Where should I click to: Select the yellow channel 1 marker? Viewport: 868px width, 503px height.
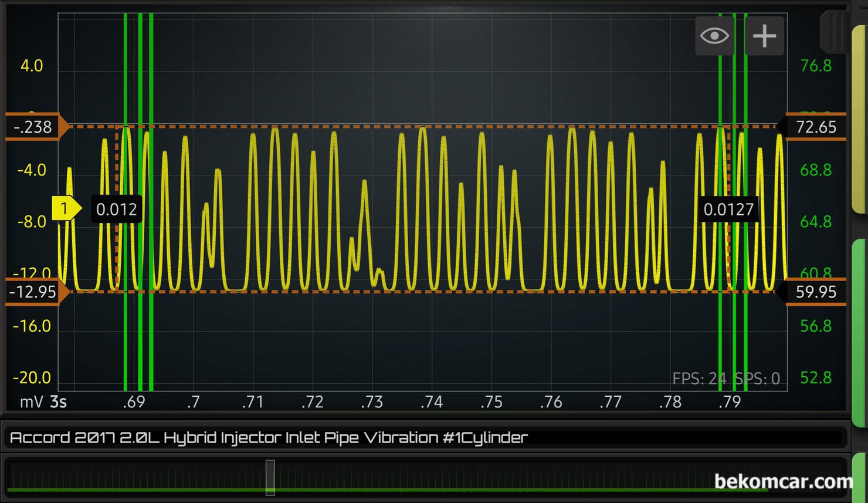tap(65, 208)
